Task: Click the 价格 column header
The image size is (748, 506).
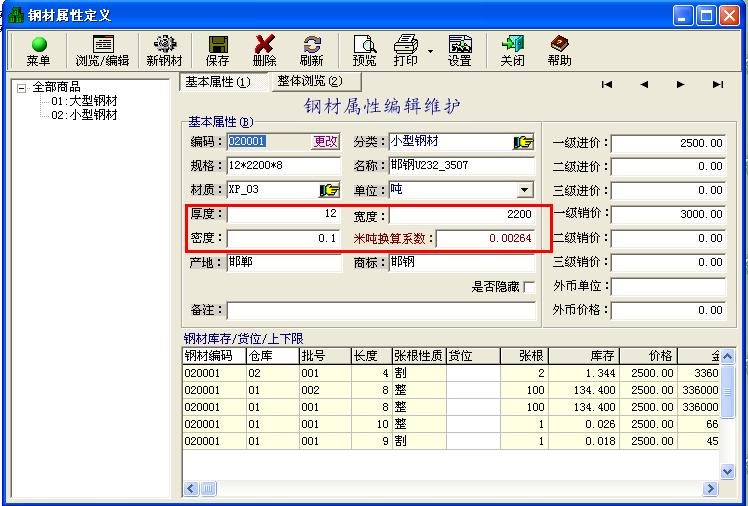Action: pos(648,356)
